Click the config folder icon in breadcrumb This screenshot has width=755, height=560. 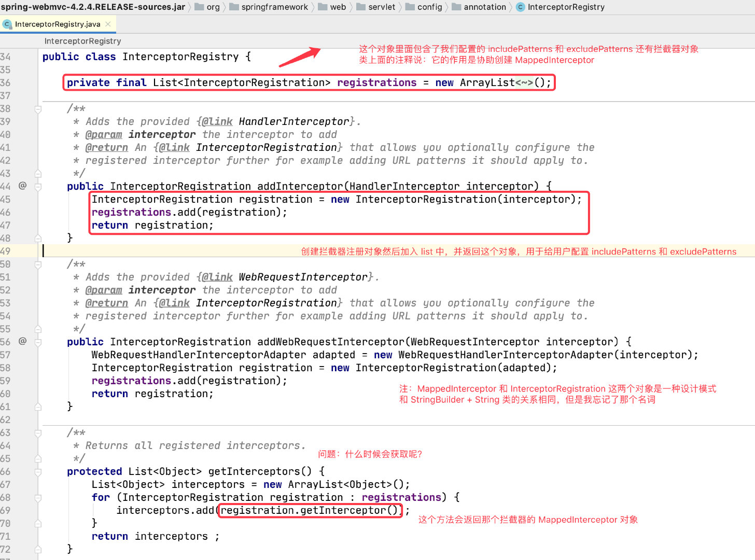(x=410, y=7)
